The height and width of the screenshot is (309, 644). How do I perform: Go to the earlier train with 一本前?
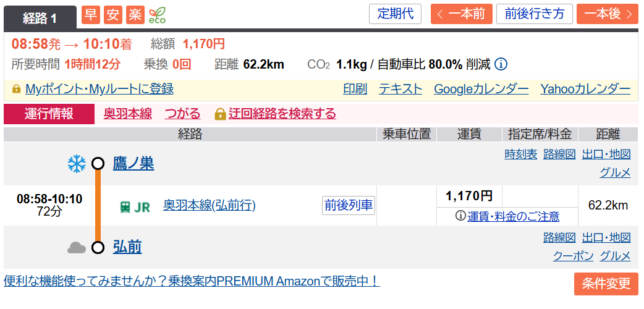pos(461,14)
